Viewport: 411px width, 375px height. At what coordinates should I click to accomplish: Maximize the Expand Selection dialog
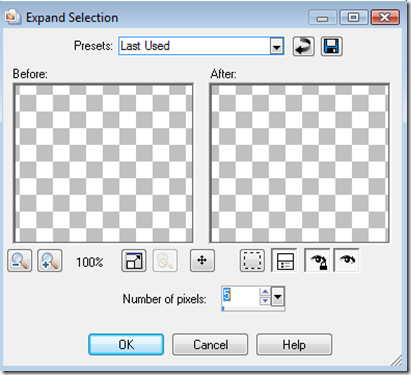pos(354,17)
